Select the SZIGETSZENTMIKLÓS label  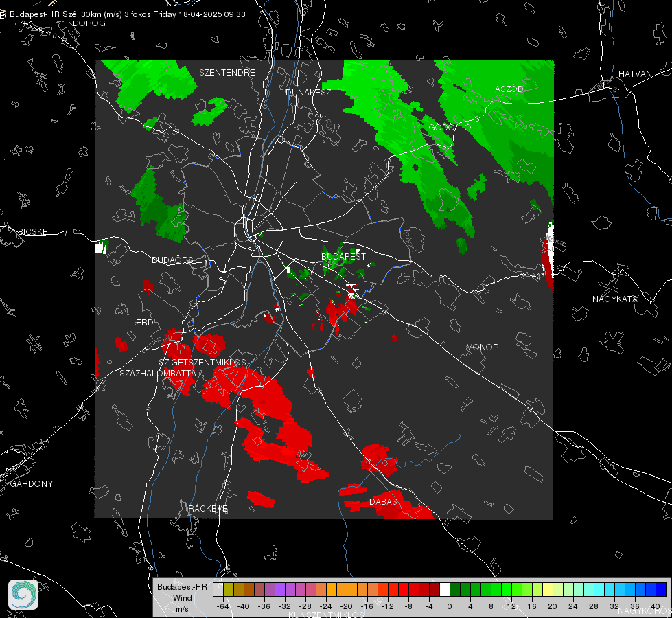202,363
